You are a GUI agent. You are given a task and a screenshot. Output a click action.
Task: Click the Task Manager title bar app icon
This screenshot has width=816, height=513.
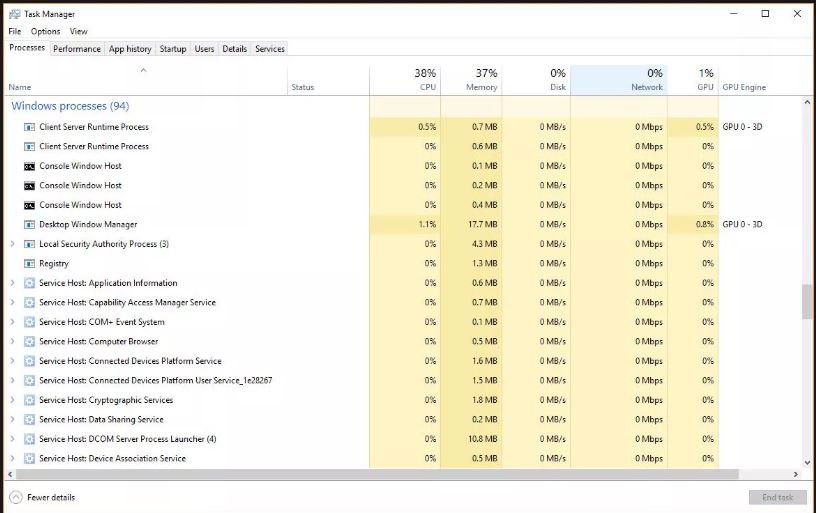click(15, 14)
